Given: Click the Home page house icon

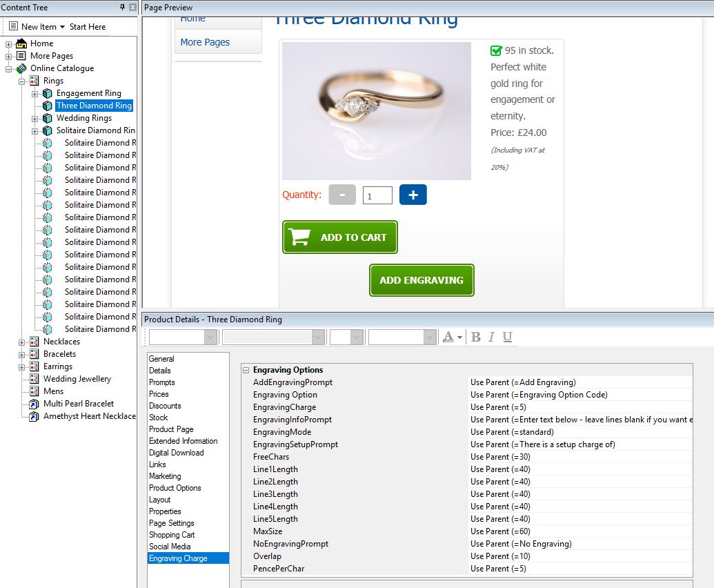Looking at the screenshot, I should point(21,43).
